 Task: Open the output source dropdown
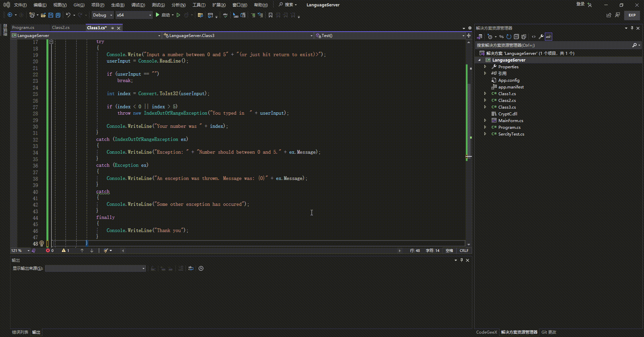point(95,268)
